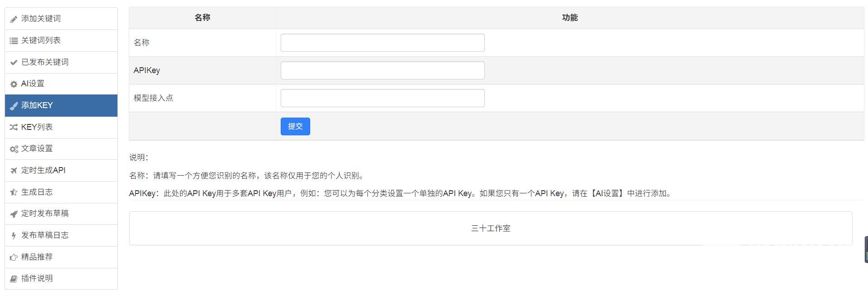868x297 pixels.
Task: Click the thumbs-up icon beside 精品推荐
Action: click(14, 257)
